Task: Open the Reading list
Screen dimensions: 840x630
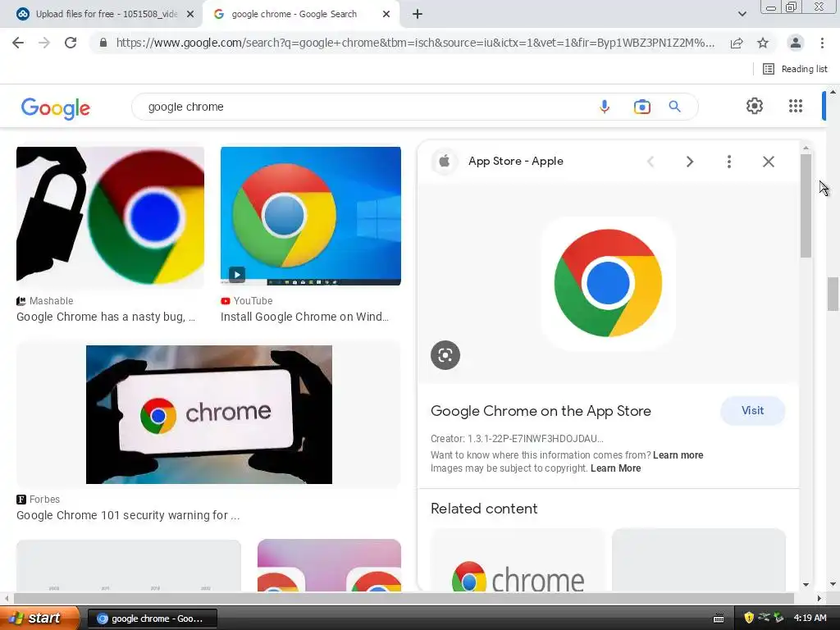Action: 795,69
